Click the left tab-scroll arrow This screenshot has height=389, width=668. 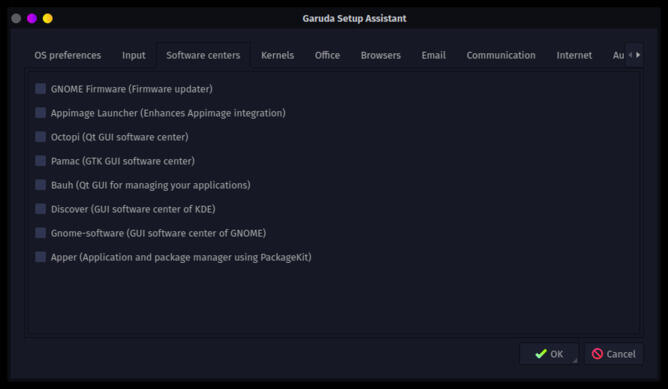[x=630, y=55]
